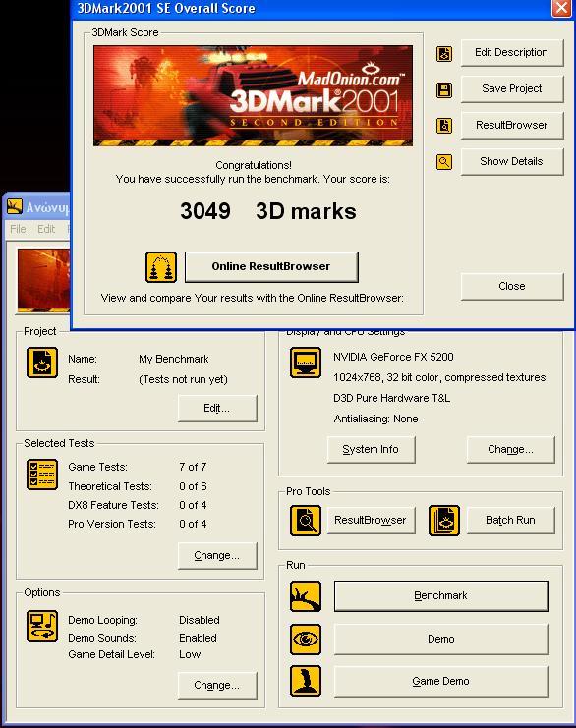Click the Edit Description document icon

[x=444, y=54]
